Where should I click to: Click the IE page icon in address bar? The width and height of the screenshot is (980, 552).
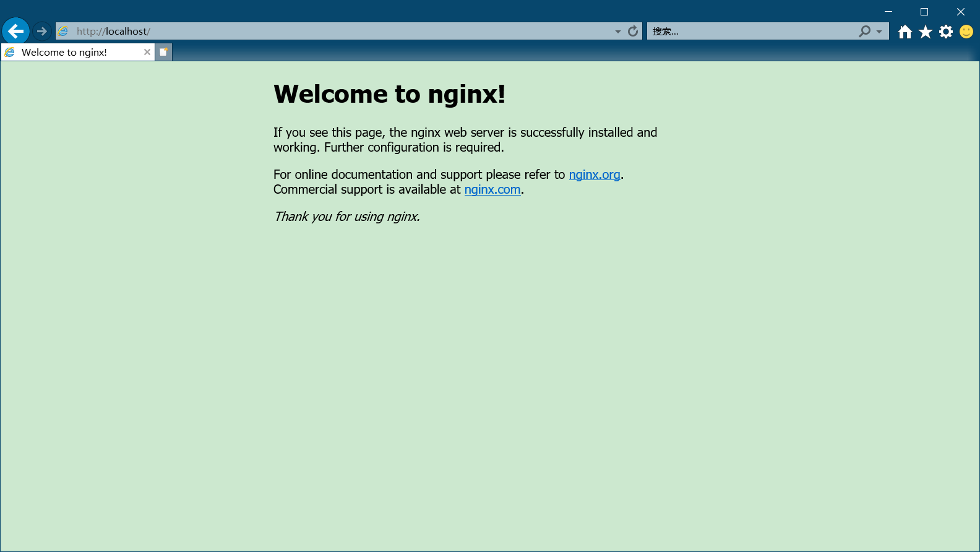coord(63,31)
